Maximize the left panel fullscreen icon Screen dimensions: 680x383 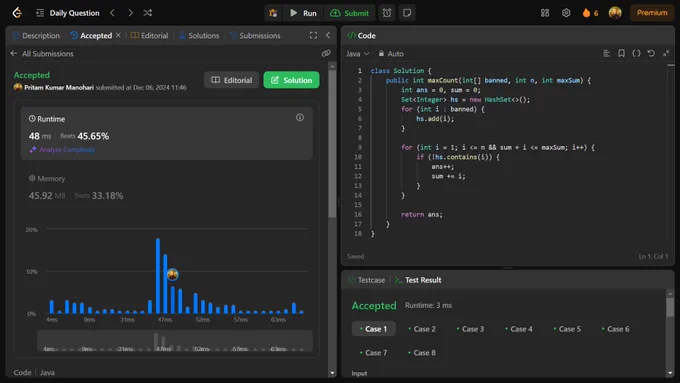click(x=313, y=35)
